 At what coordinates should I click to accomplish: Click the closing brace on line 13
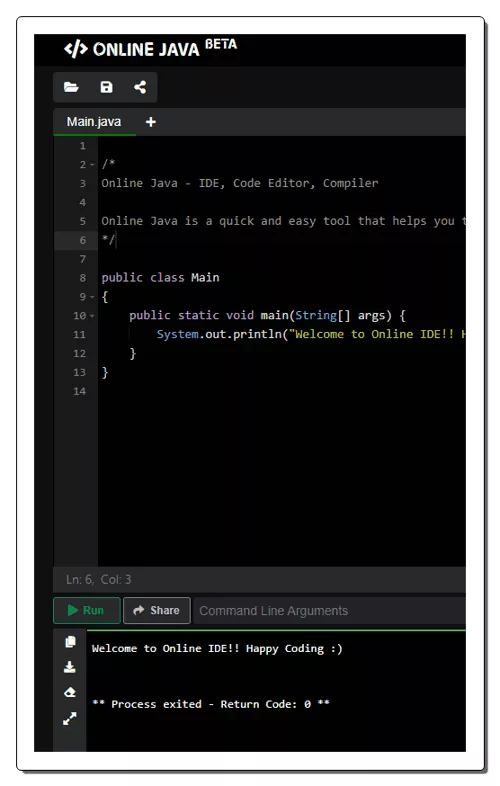(x=105, y=372)
